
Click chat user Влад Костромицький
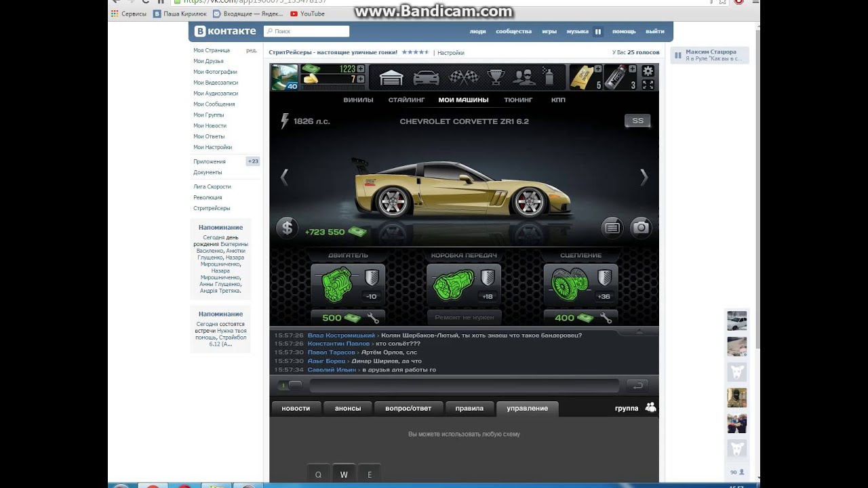(341, 335)
